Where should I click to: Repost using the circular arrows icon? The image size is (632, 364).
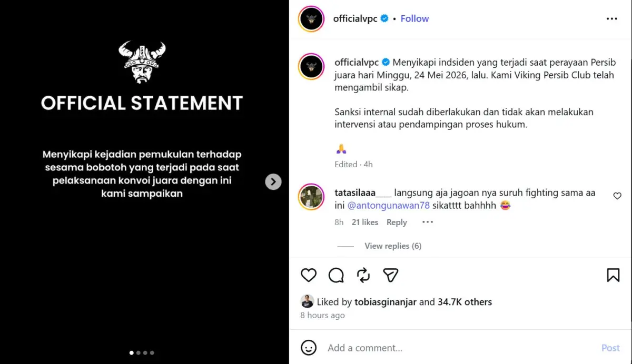click(x=363, y=275)
